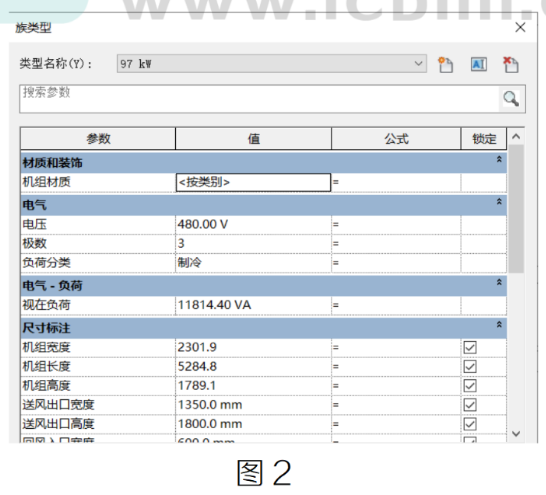Viewport: 546px width, 495px height.
Task: Collapse the 电气 group
Action: (x=499, y=202)
